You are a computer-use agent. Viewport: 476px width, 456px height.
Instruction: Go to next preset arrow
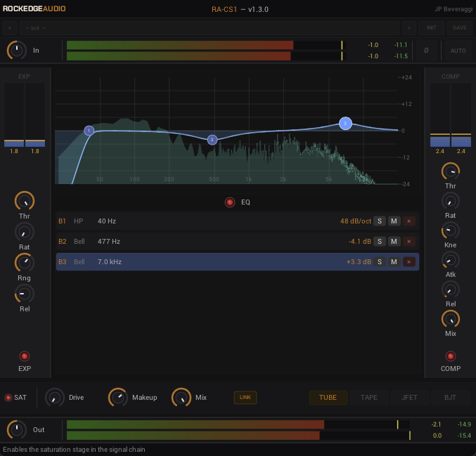click(x=409, y=28)
